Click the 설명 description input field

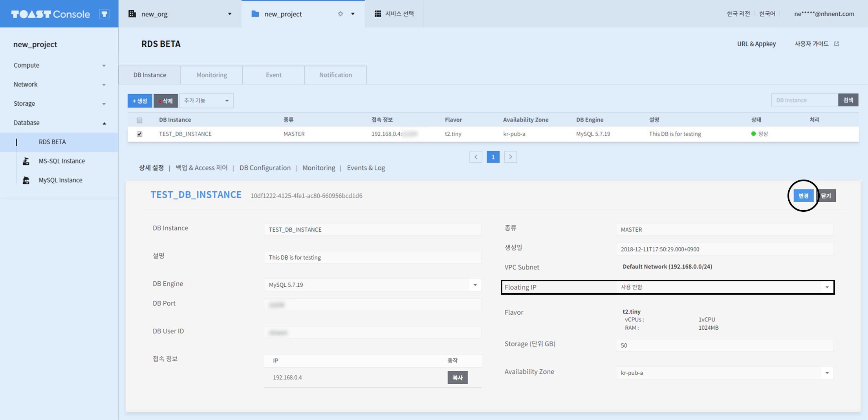point(373,257)
